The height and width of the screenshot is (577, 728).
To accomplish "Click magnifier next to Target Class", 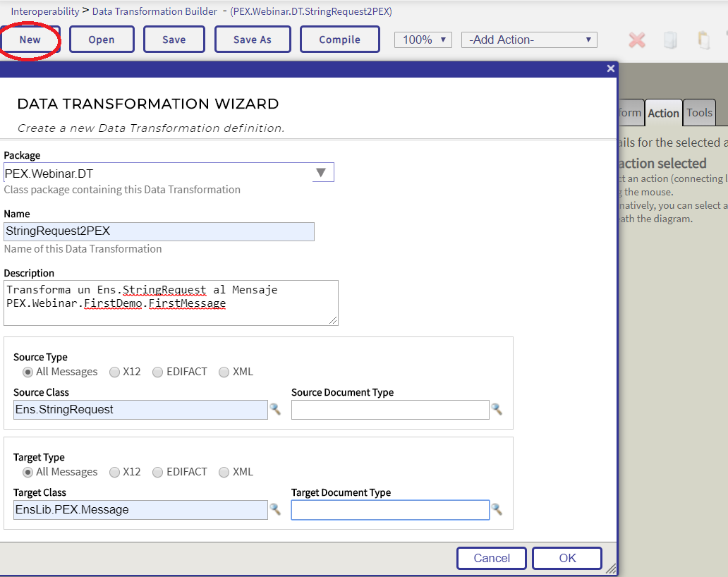I will [275, 509].
